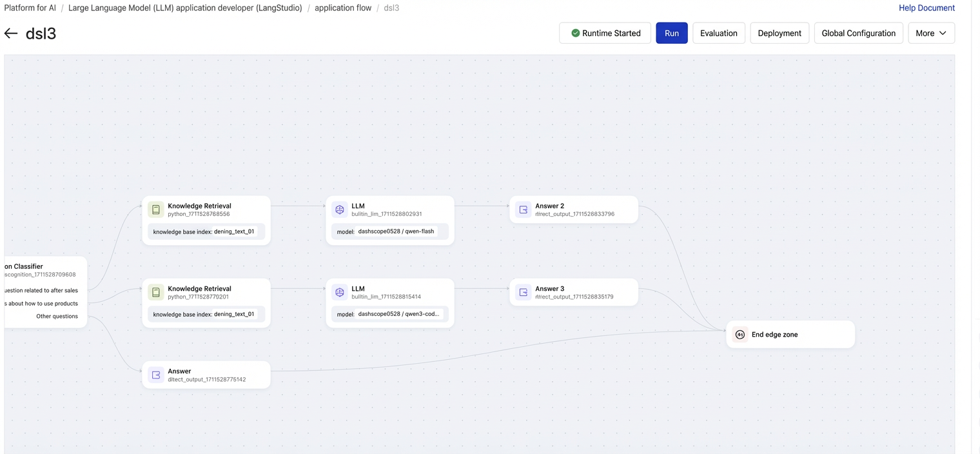Click the Answer 3 output icon

point(524,292)
